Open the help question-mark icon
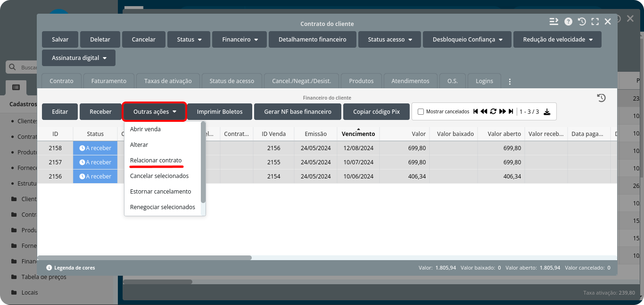 tap(568, 22)
